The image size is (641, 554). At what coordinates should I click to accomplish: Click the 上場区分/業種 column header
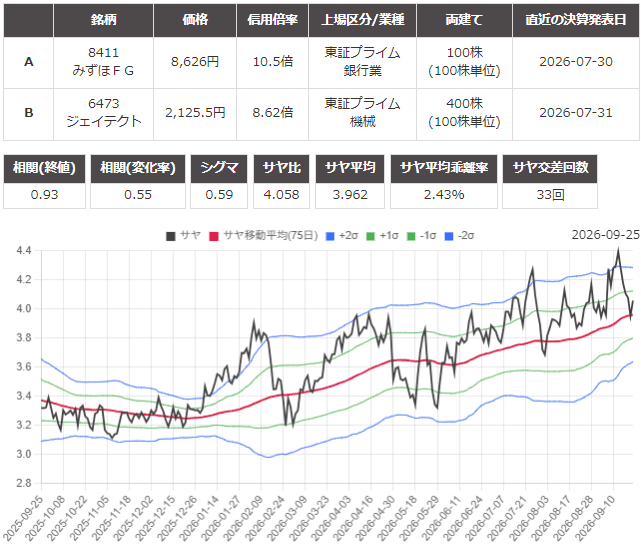[x=363, y=20]
